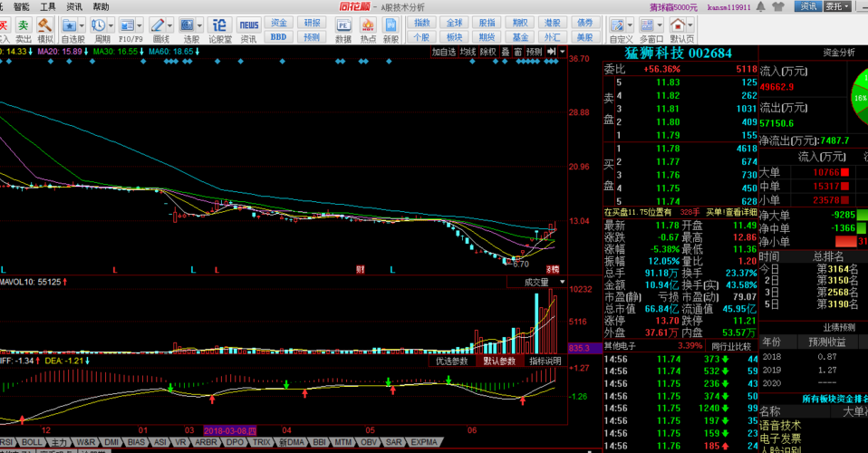Open the 热点 hot topics flame icon
This screenshot has height=453, width=868.
point(368,25)
